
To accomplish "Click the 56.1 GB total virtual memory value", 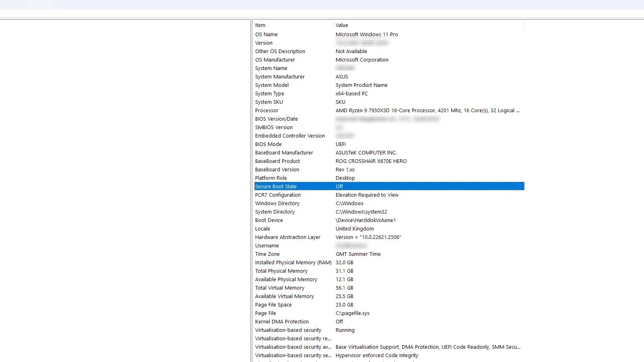I will [345, 288].
